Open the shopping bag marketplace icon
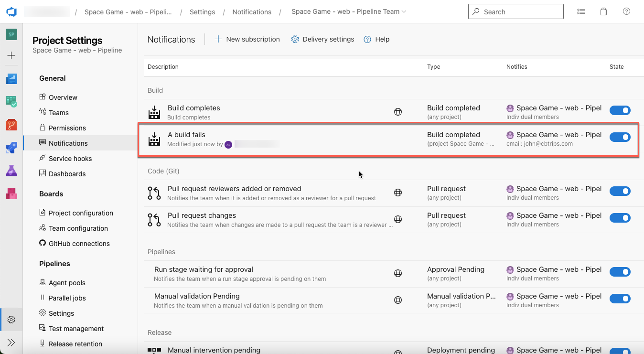 (603, 11)
